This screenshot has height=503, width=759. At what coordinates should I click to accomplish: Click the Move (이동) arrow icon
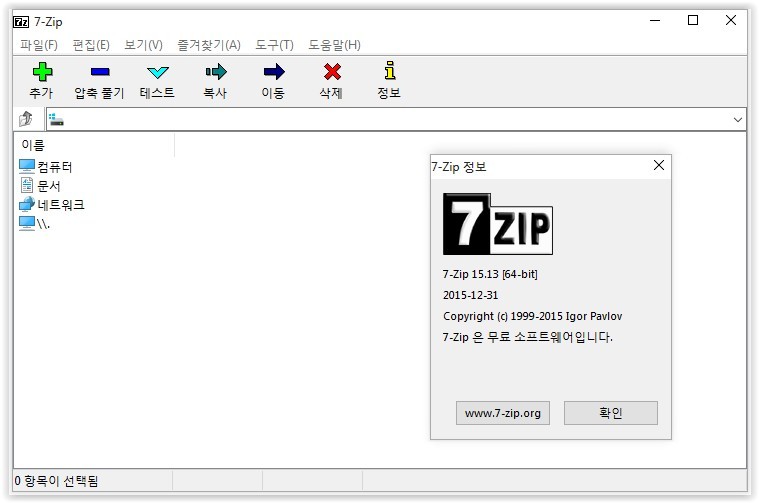[274, 72]
